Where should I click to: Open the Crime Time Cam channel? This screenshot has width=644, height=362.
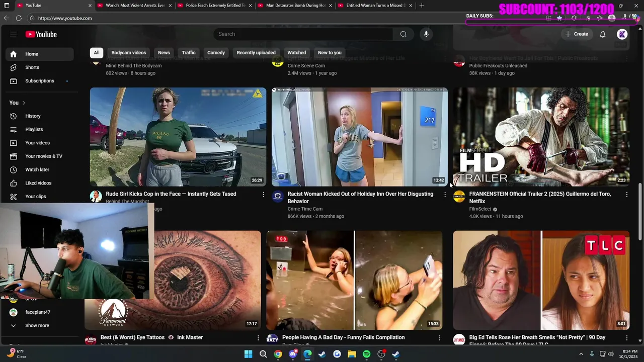pos(305,209)
